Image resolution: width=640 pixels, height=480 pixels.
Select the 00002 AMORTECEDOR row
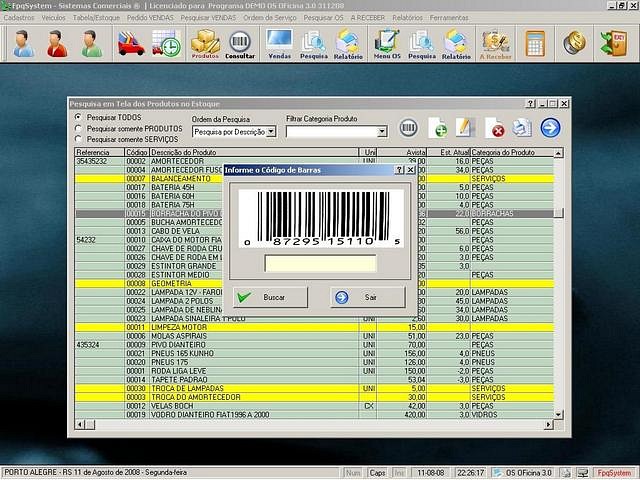(314, 161)
